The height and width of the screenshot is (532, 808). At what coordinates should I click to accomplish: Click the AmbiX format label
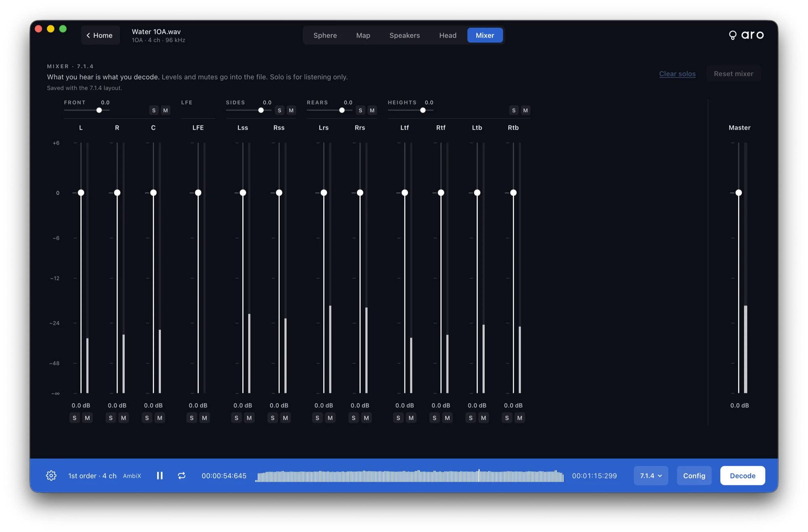click(x=132, y=476)
